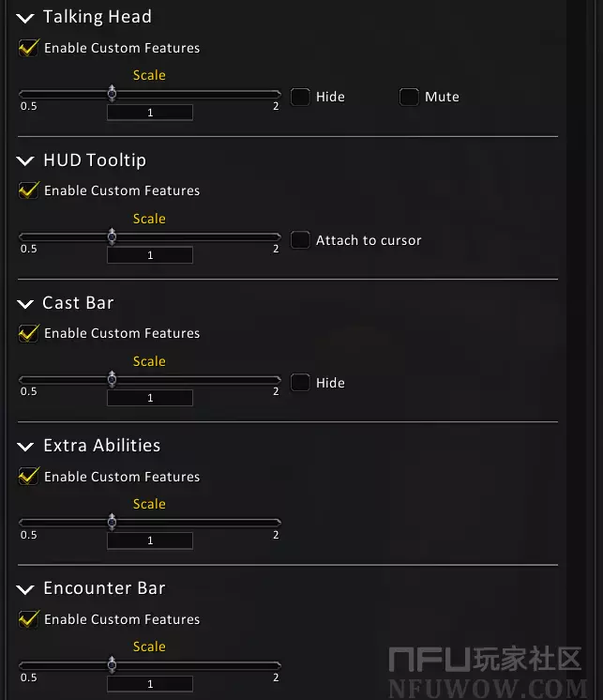
Task: Enable the Mute checkbox for Talking Head
Action: pos(409,97)
